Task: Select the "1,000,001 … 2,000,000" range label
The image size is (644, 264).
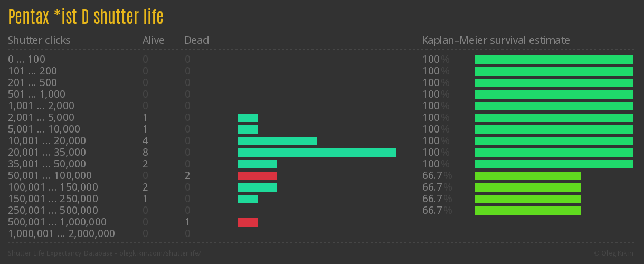Action: pos(61,233)
